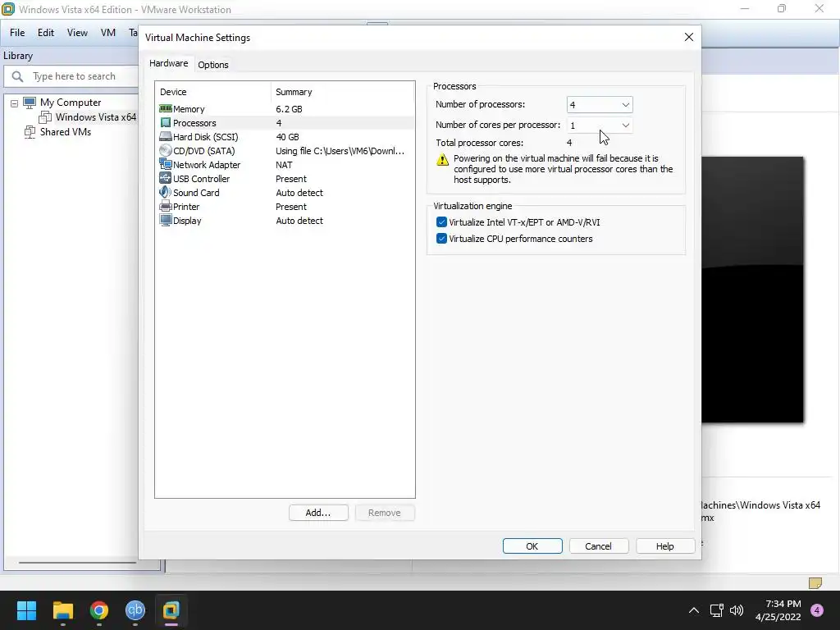Click the yellow message note icon

815,583
